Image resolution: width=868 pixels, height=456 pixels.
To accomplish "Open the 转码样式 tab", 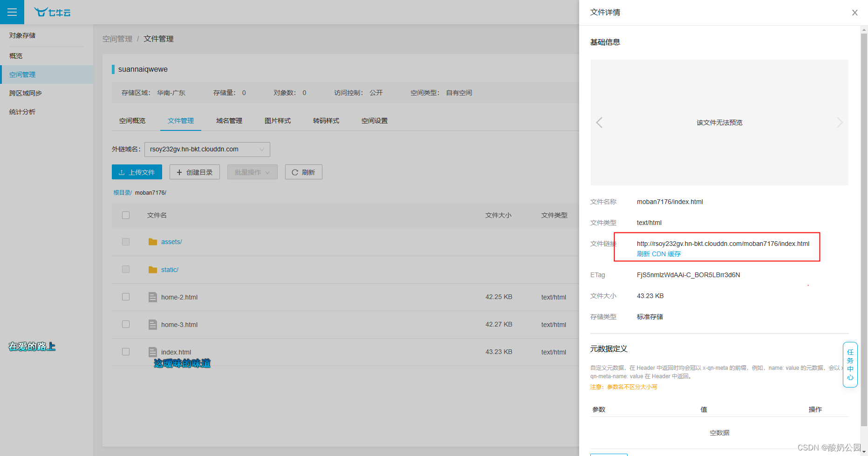I will click(326, 121).
